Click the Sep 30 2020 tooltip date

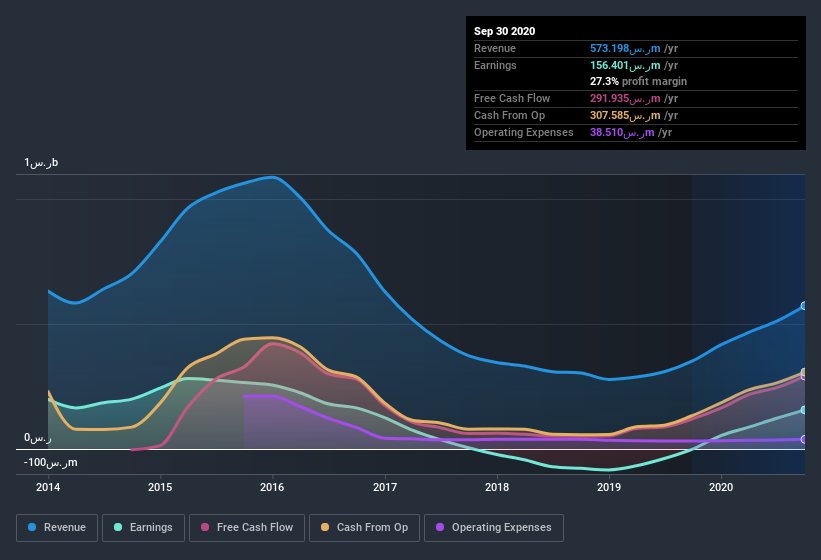(504, 31)
